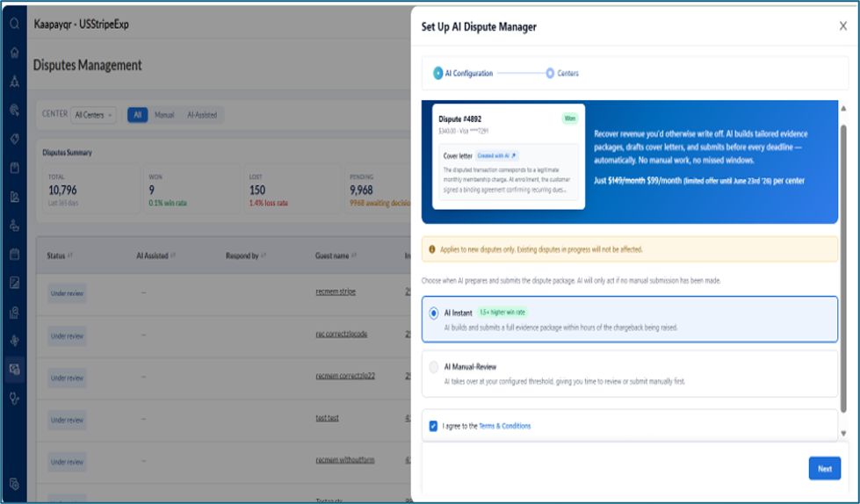Screen dimensions: 860x504
Task: Open the bottom sidebar settings icon
Action: coord(14,484)
